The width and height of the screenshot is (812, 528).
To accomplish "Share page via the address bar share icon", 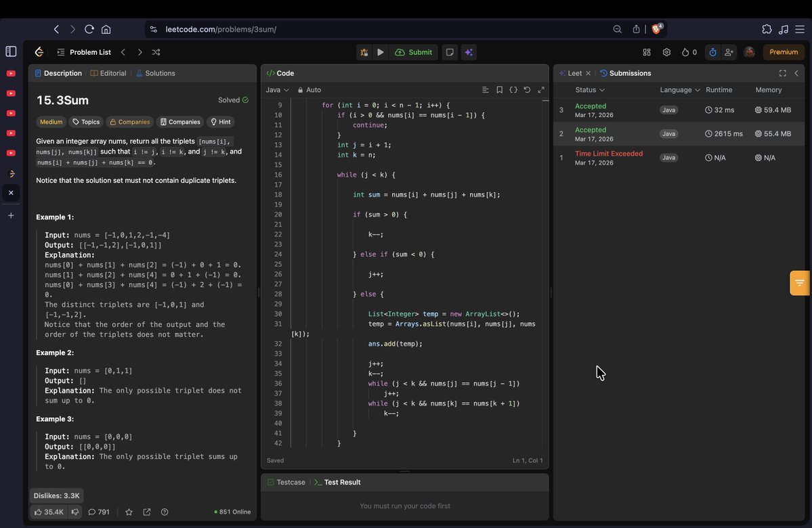I will tap(636, 30).
